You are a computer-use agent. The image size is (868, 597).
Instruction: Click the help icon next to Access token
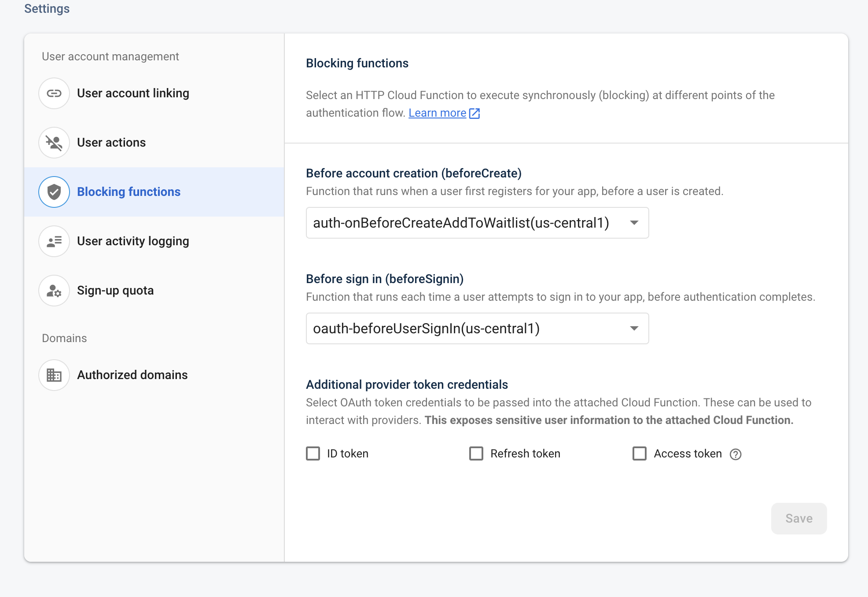(x=736, y=454)
